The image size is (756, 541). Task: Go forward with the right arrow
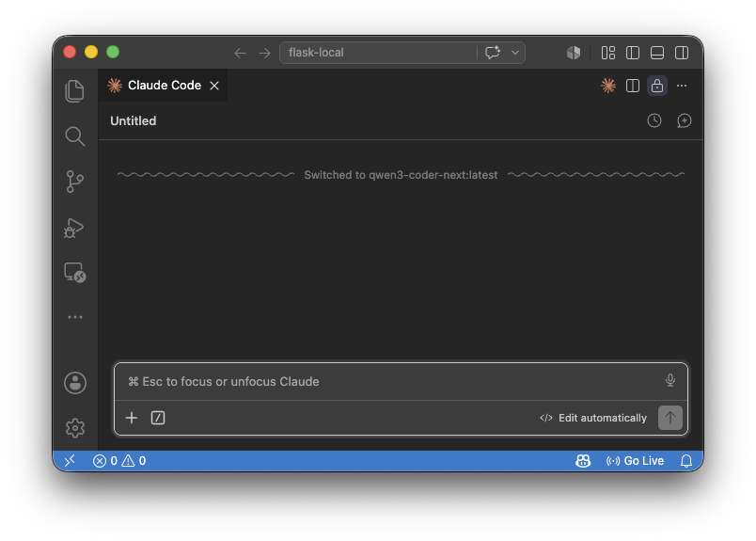point(265,53)
